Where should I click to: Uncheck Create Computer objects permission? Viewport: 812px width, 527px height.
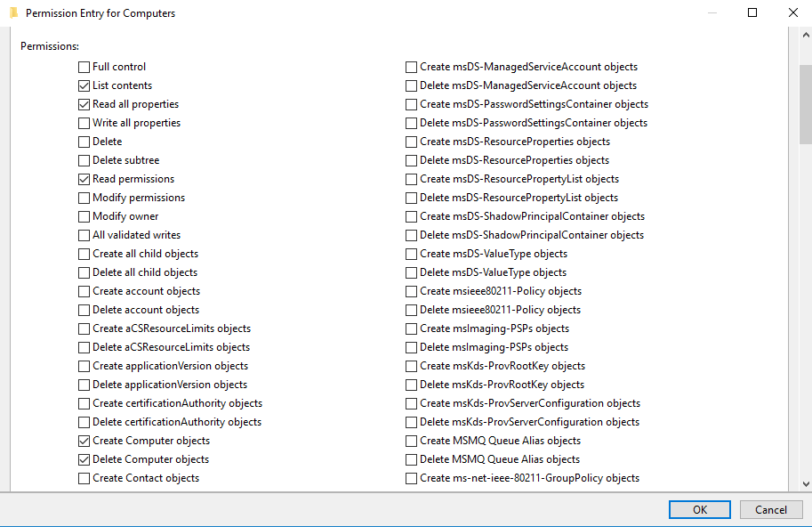pos(84,441)
